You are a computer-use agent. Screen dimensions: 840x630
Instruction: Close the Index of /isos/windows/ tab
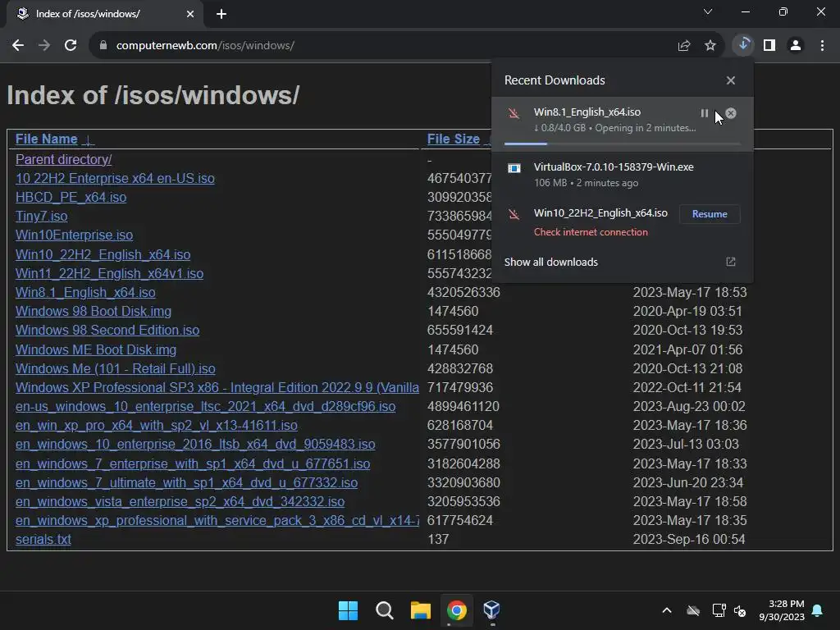[190, 14]
